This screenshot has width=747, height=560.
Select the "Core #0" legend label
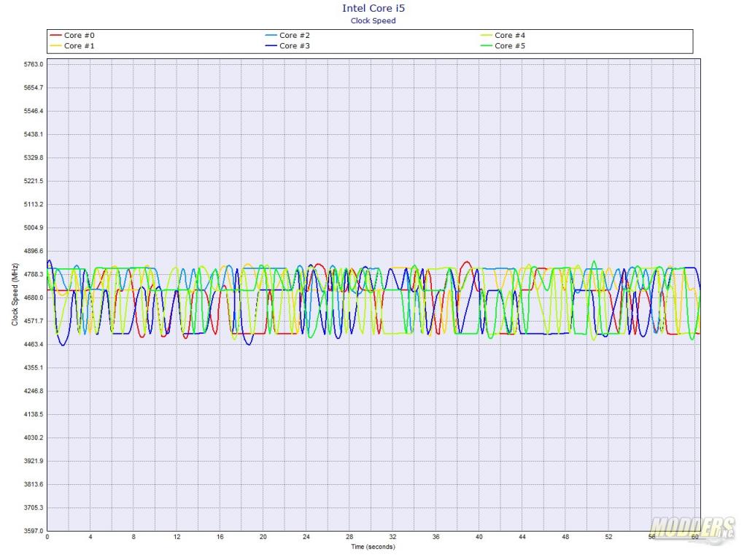(79, 35)
